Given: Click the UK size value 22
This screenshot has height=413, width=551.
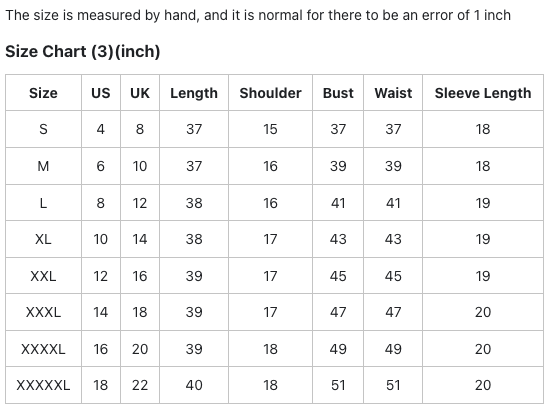Looking at the screenshot, I should coord(140,385).
